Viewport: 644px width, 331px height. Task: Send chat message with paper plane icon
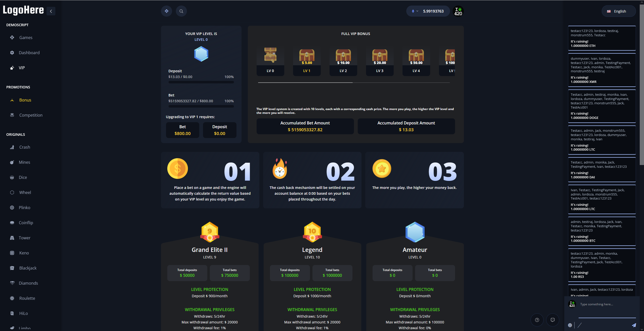coord(634,325)
